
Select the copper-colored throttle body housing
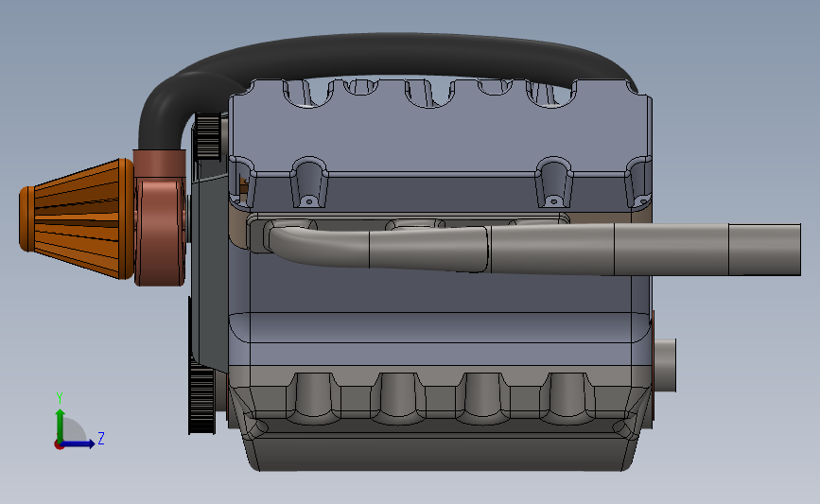160,218
